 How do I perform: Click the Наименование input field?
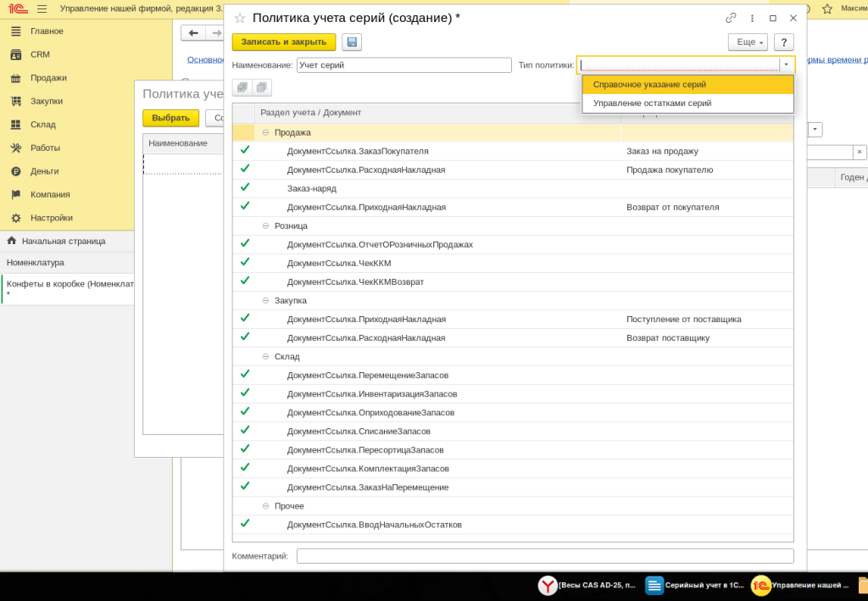coord(404,64)
